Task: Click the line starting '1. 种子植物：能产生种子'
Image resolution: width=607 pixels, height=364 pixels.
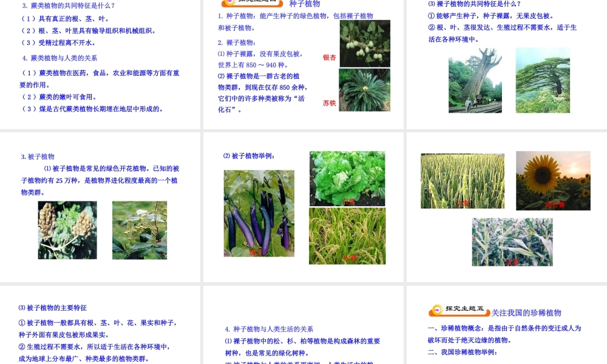Action: 296,16
